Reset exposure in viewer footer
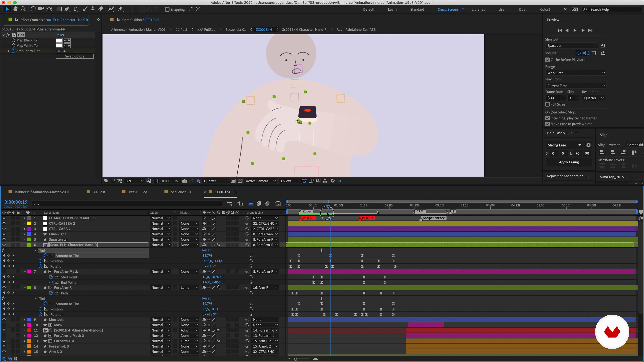 [333, 181]
